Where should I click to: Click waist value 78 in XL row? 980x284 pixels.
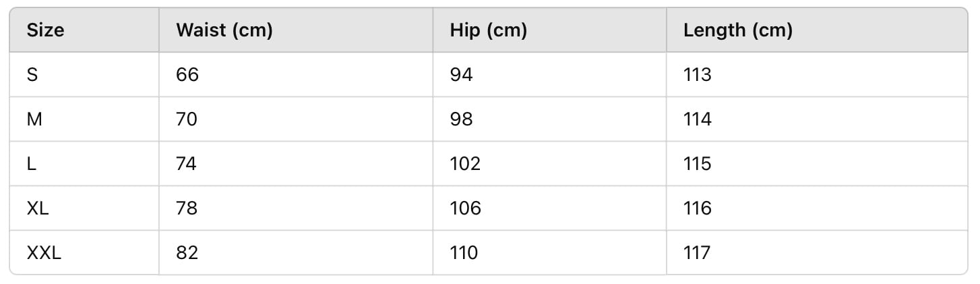[x=187, y=208]
